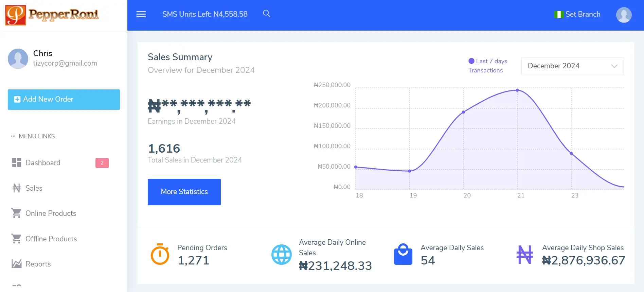This screenshot has width=644, height=292.
Task: Click the chart data point for day 21
Action: tap(517, 90)
